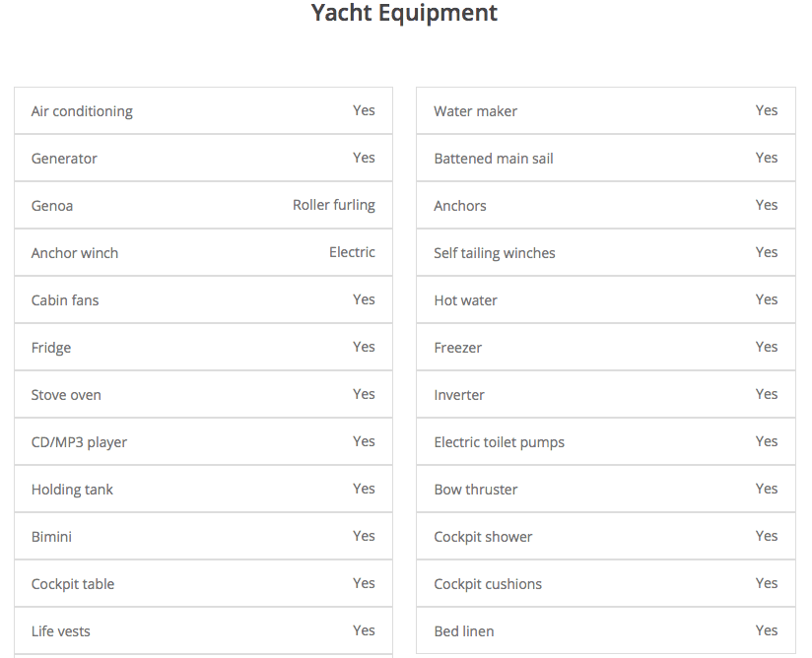This screenshot has height=658, width=812.
Task: Select the Fridge row label
Action: 51,348
